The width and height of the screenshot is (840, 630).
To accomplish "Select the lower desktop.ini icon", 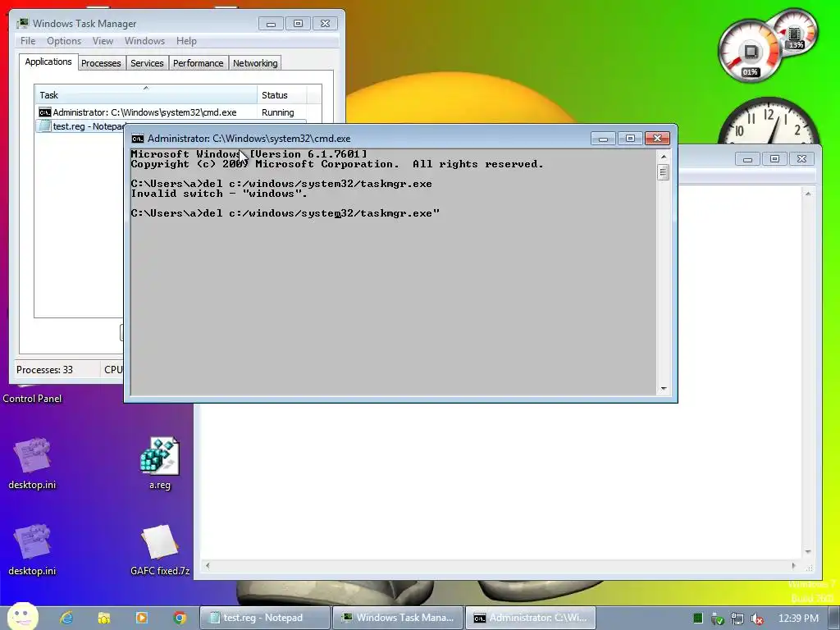I will click(x=32, y=550).
